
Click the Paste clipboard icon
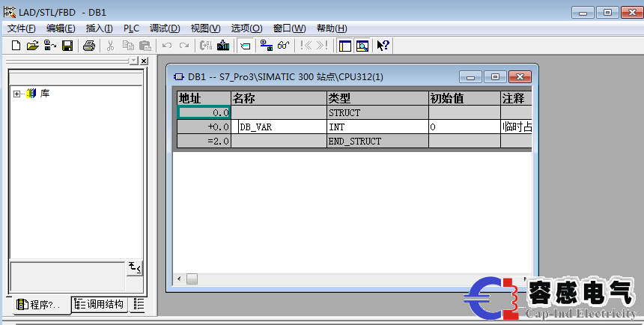click(x=145, y=46)
